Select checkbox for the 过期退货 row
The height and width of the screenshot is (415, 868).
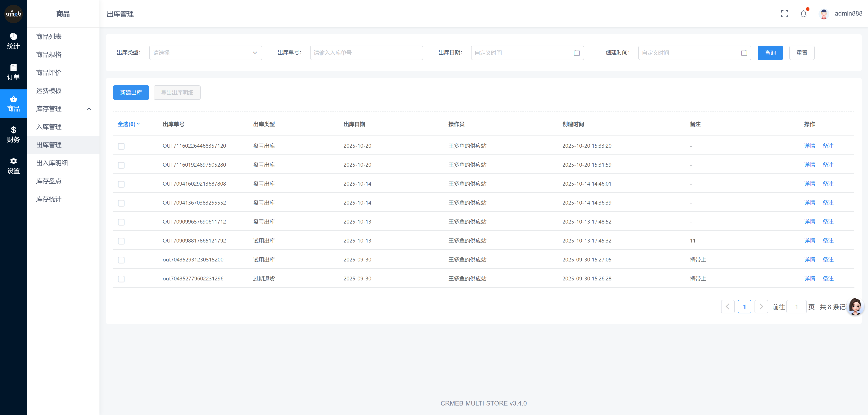pos(121,279)
